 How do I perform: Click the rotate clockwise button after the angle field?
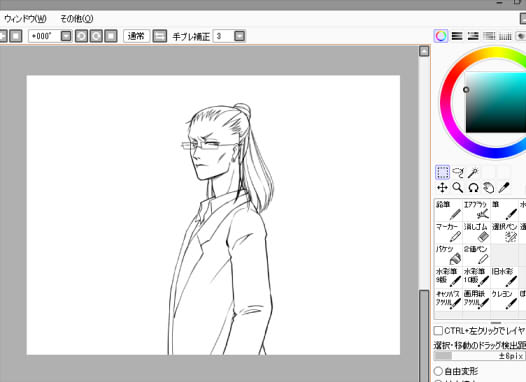96,36
